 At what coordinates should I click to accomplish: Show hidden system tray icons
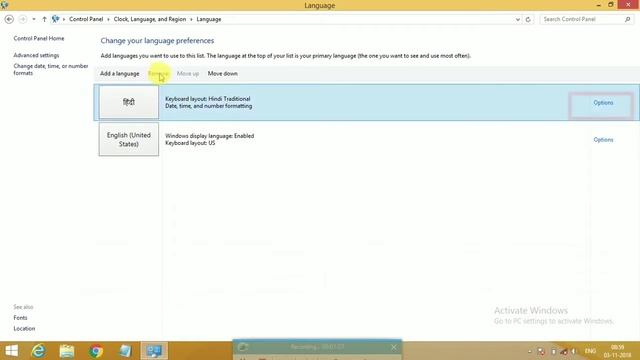[x=530, y=351]
